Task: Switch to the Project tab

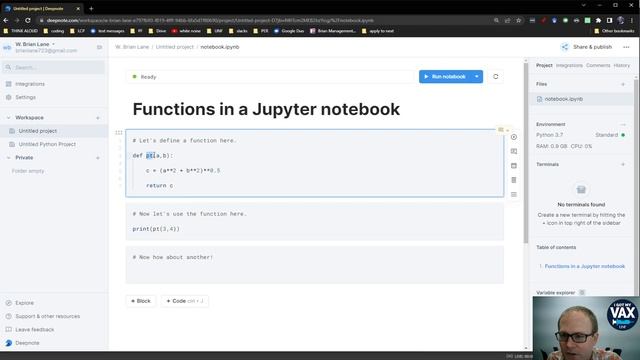Action: pos(544,65)
